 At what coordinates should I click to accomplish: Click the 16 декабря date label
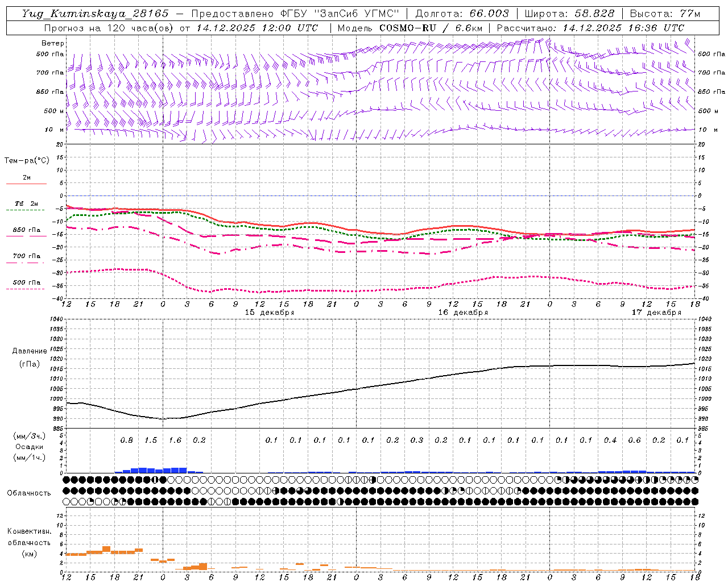click(463, 313)
